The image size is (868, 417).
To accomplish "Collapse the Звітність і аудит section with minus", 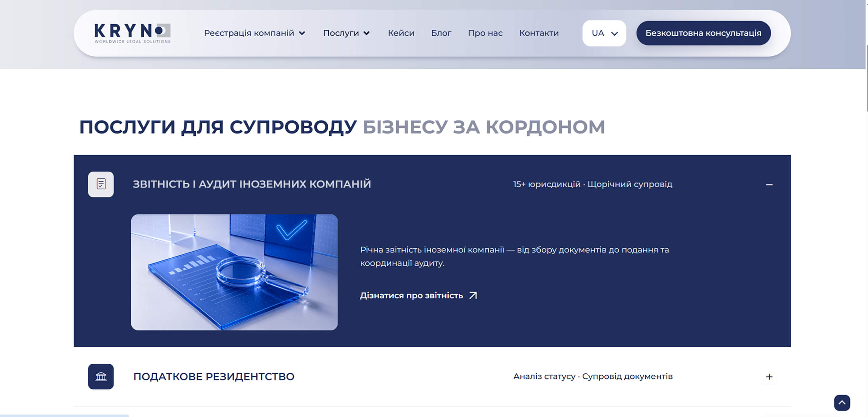I will (769, 185).
